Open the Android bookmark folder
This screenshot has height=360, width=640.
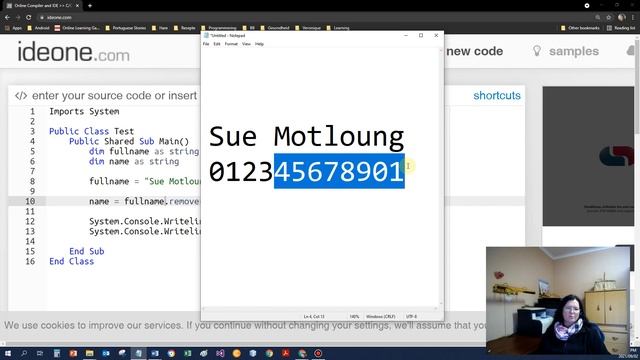click(x=38, y=28)
